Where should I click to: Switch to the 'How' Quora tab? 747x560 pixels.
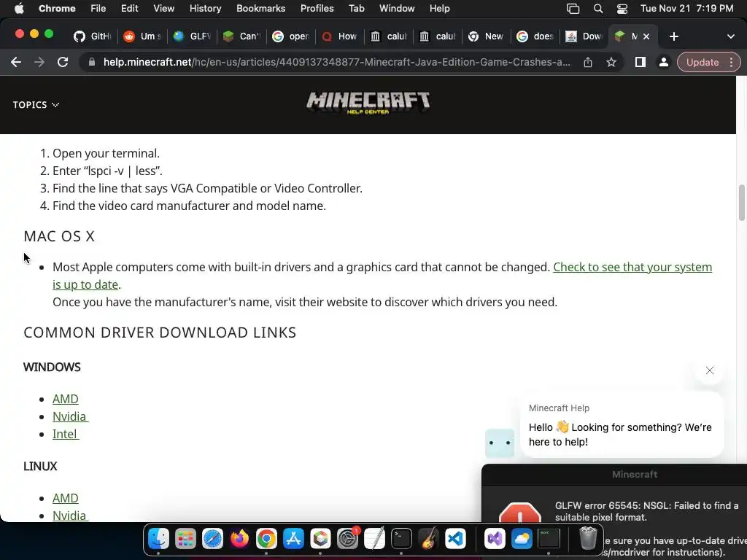(x=340, y=36)
